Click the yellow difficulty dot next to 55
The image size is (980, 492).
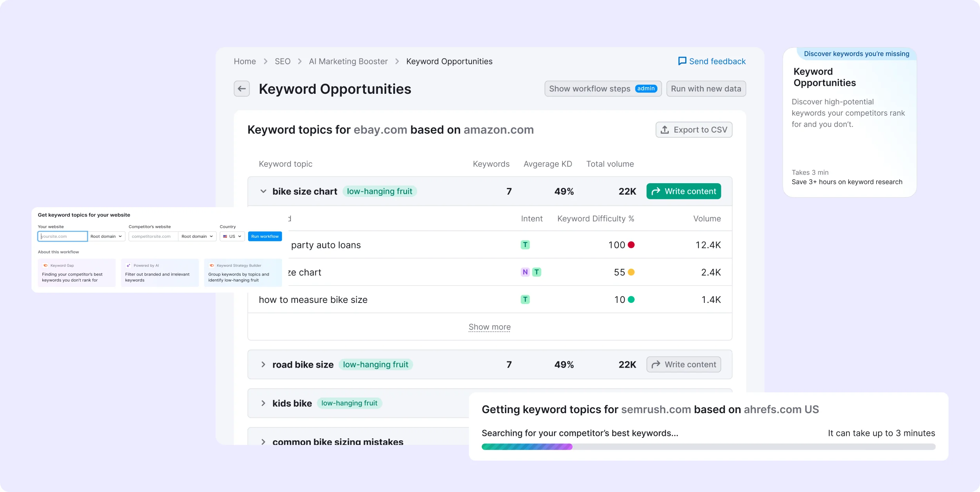tap(631, 272)
